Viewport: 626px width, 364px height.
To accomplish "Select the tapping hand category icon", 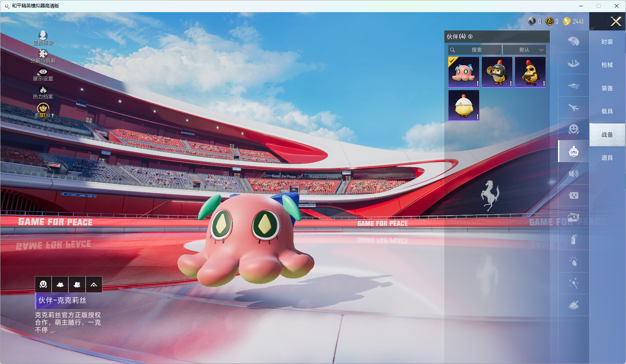I will pos(574,261).
